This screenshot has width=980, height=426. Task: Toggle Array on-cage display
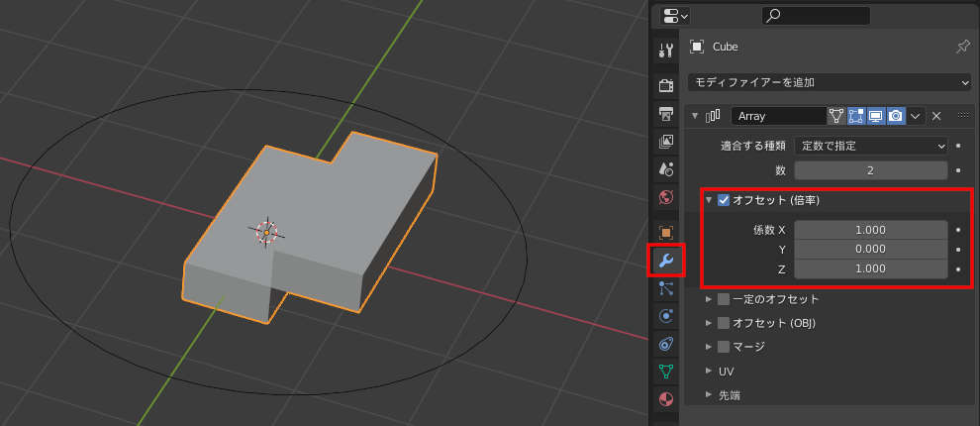point(836,116)
